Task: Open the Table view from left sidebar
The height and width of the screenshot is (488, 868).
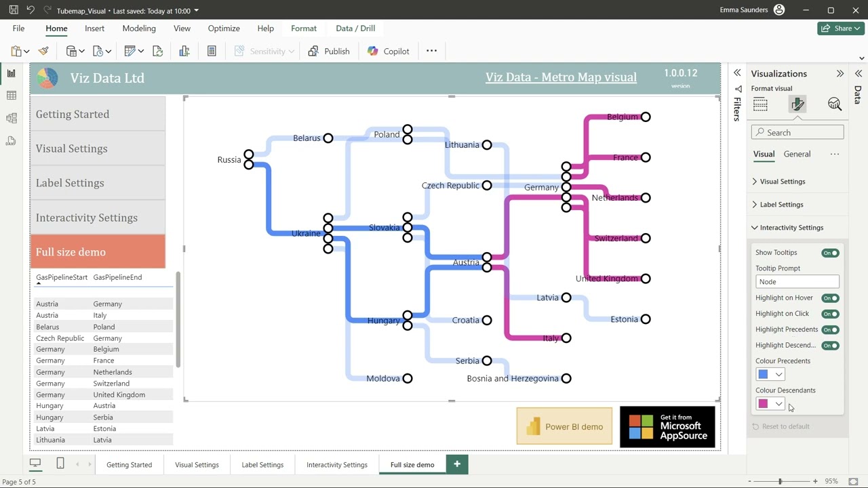Action: tap(11, 96)
